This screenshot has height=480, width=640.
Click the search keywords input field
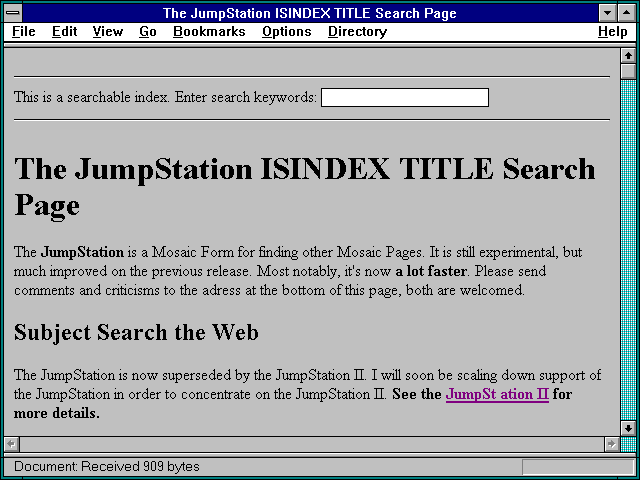pyautogui.click(x=405, y=98)
